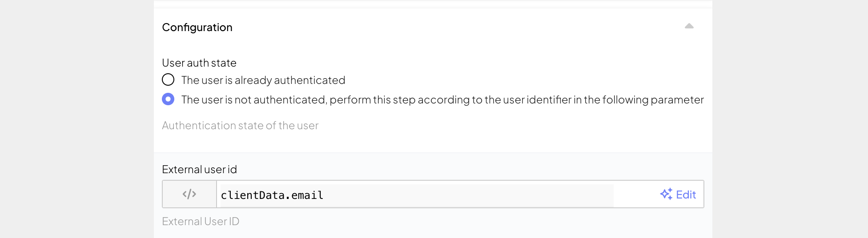Select the not authenticated radio button
868x238 pixels.
[x=168, y=99]
